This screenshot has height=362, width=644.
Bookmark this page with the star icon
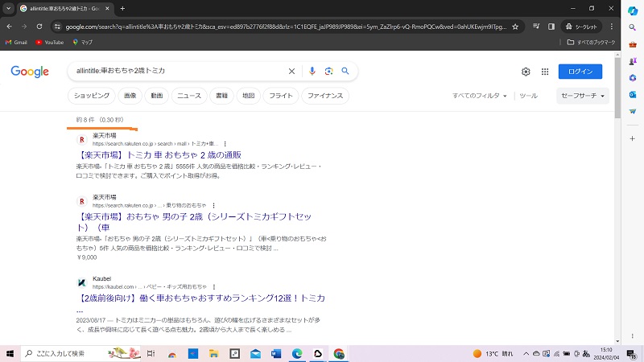tap(515, 27)
